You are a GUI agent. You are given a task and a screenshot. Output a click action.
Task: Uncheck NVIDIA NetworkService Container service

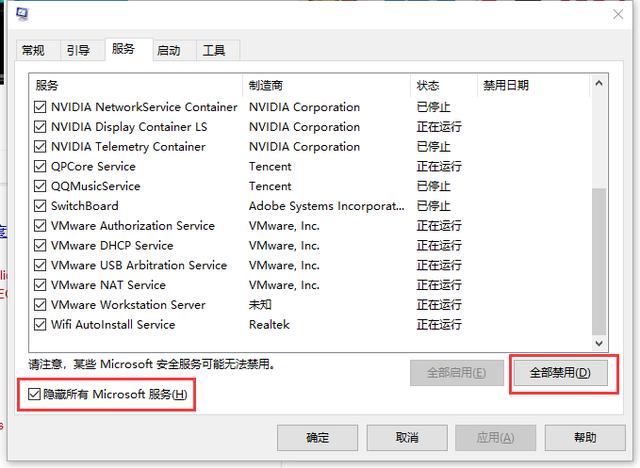tap(40, 107)
